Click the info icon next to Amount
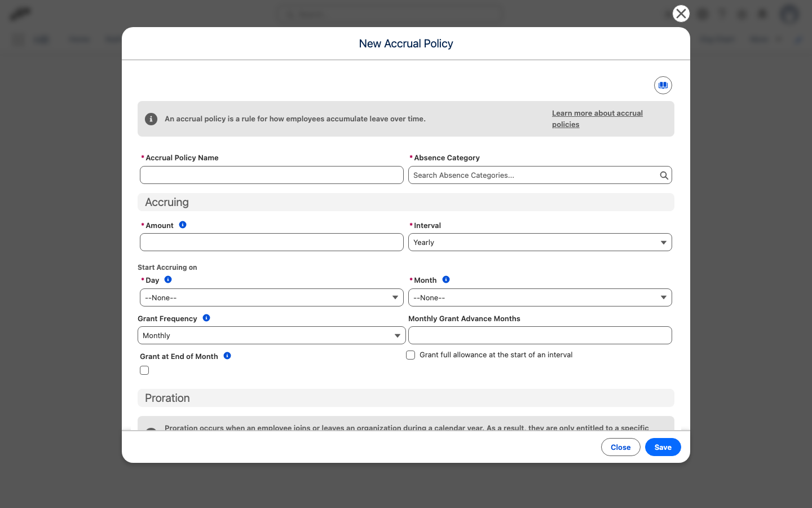 click(x=183, y=225)
